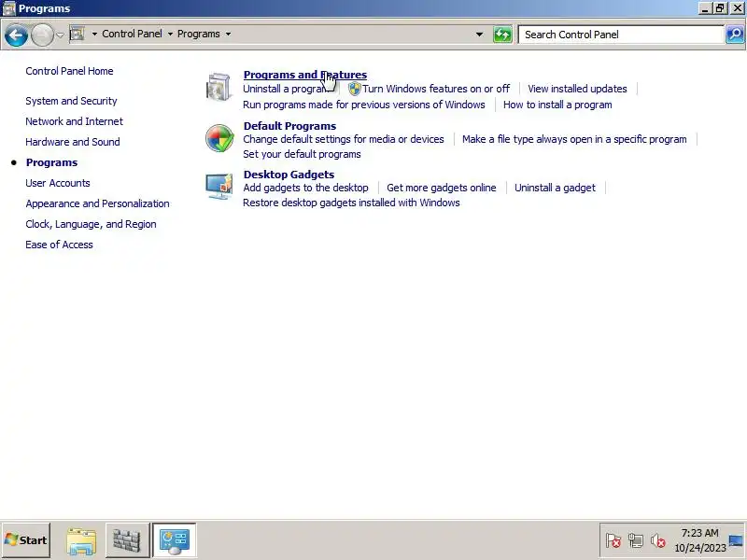Image resolution: width=747 pixels, height=560 pixels.
Task: Click Uninstall a gadget link
Action: (555, 188)
